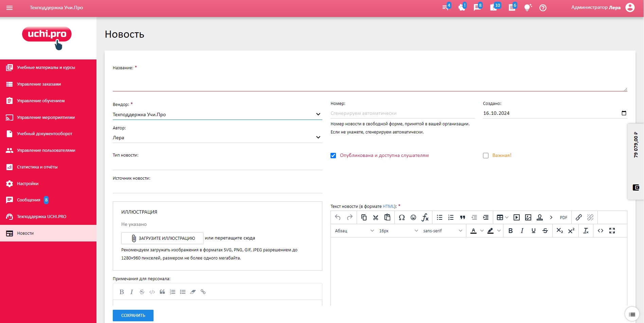Apply text color with the A swatch
Viewport: 644px width, 323px height.
tap(473, 231)
